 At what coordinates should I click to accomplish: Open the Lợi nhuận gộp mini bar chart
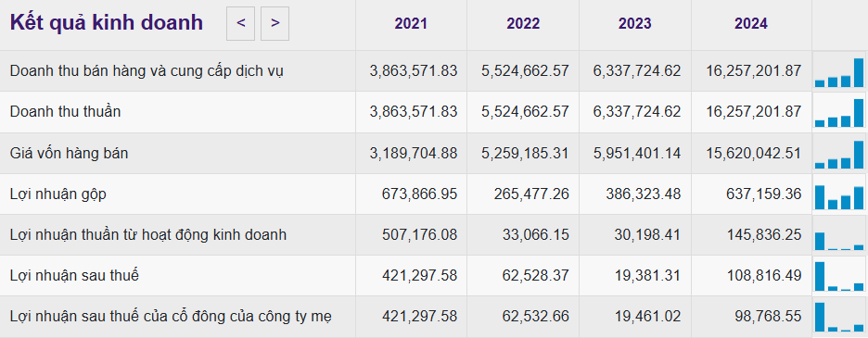point(839,194)
